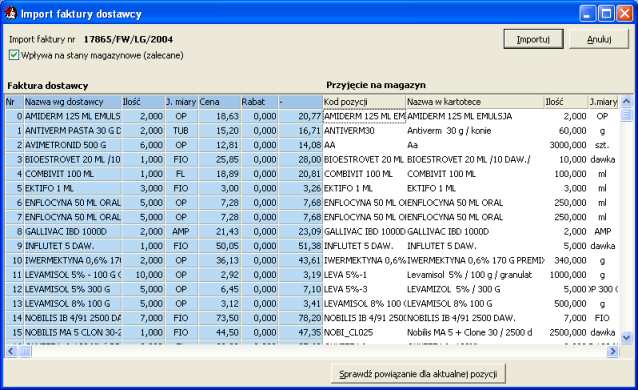
Task: Click horizontal scrollbar left arrow
Action: coord(11,351)
